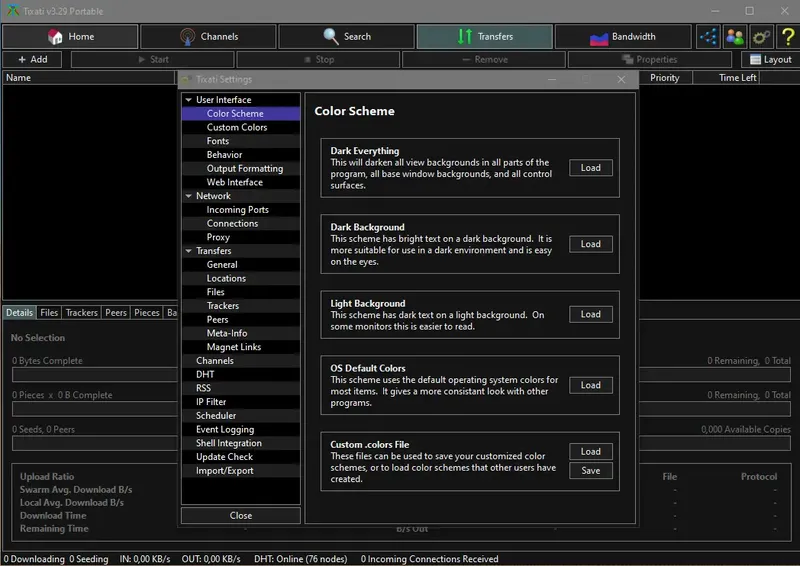Switch to the Peers details tab
The height and width of the screenshot is (566, 800).
tap(116, 313)
